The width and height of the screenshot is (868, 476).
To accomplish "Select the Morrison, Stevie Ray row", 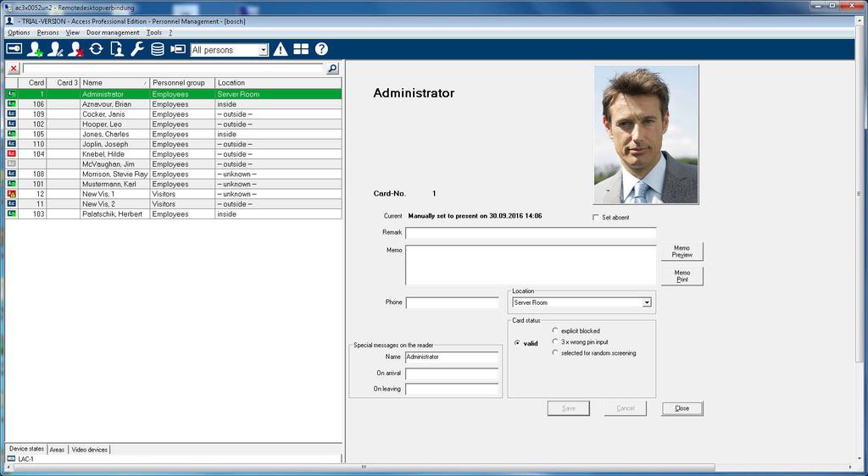I will (173, 174).
